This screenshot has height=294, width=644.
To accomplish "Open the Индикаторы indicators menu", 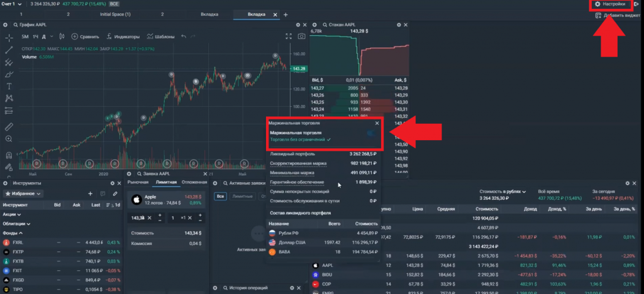I will pos(123,36).
